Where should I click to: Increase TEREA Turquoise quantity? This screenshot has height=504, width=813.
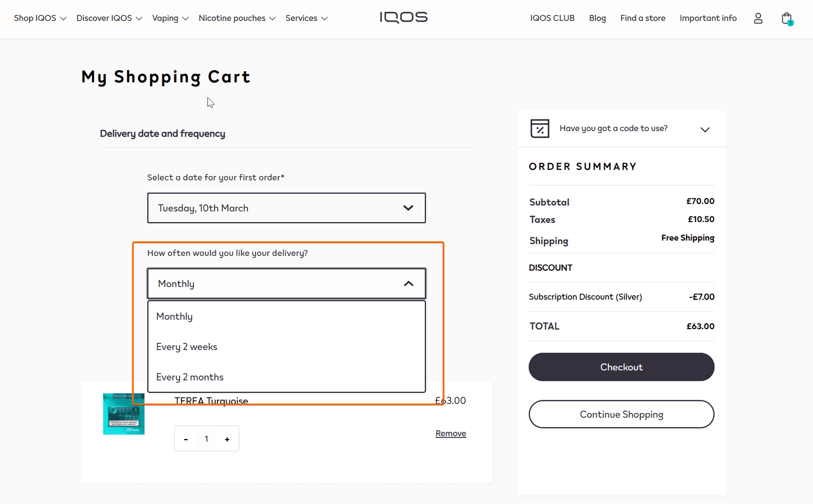pos(227,439)
